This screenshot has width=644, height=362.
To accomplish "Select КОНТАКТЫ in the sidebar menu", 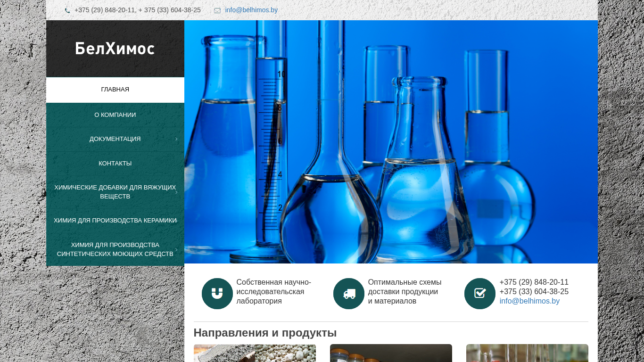I will (115, 164).
